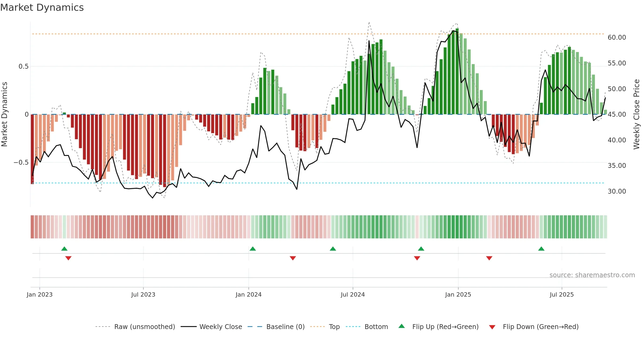Image resolution: width=644 pixels, height=362 pixels.
Task: Select the green flip-up triangle in late October 2024
Action: click(x=421, y=249)
